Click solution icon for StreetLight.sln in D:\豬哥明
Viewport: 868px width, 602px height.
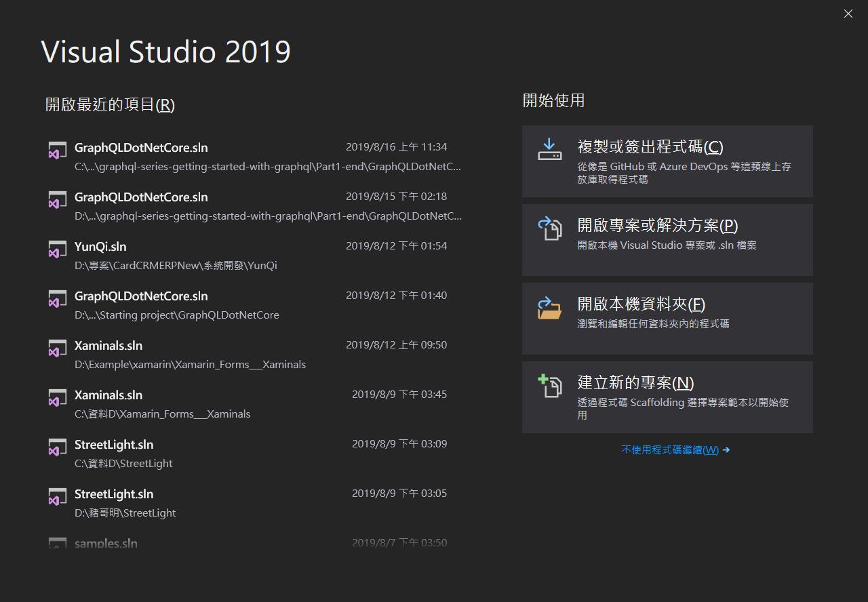(x=57, y=496)
